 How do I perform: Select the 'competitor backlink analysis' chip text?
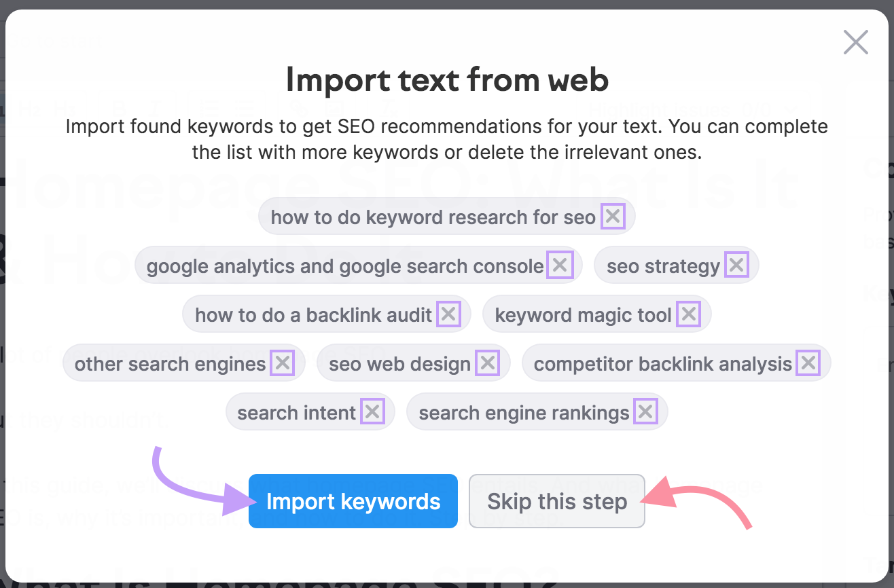[x=663, y=364]
